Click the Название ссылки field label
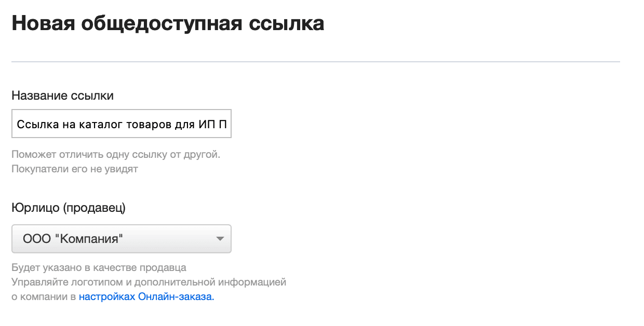The image size is (644, 326). click(x=63, y=96)
